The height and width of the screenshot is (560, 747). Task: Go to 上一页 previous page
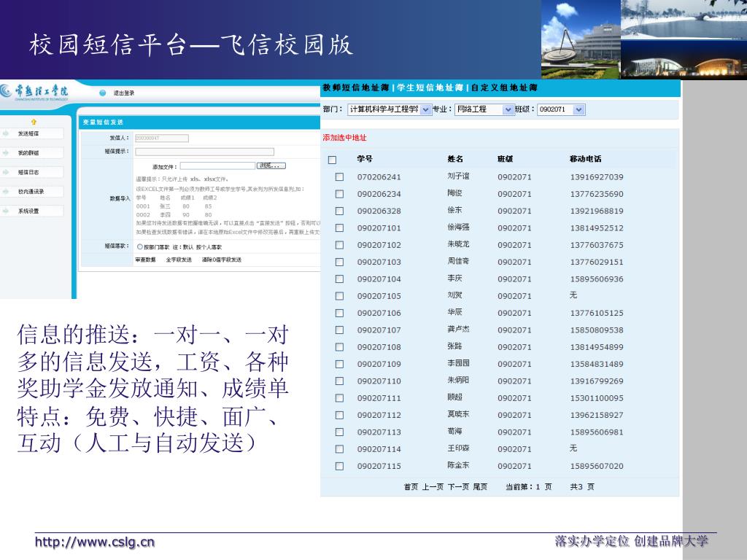tap(433, 486)
